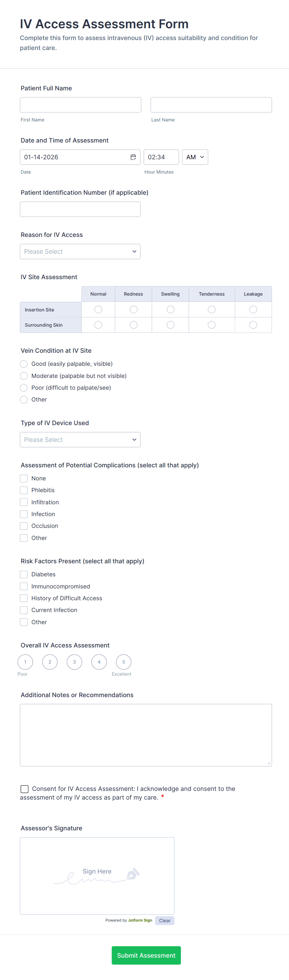
Task: Click the First Name input field
Action: [80, 105]
